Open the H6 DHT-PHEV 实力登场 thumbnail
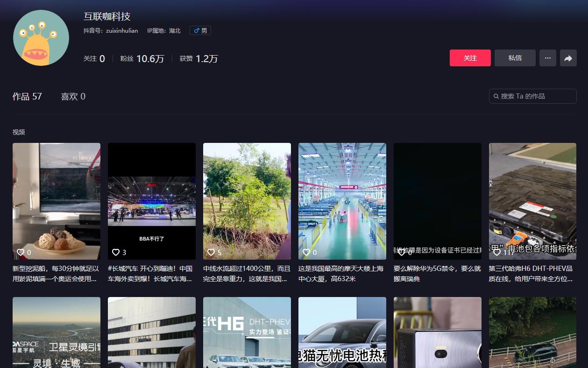Image resolution: width=588 pixels, height=368 pixels. (x=247, y=333)
